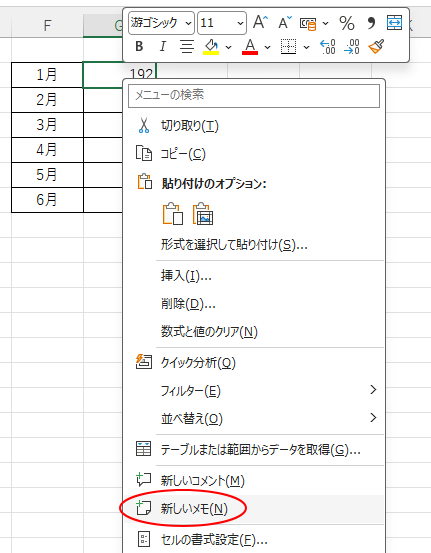The width and height of the screenshot is (431, 553).
Task: Decrease decimal places
Action: point(352,46)
